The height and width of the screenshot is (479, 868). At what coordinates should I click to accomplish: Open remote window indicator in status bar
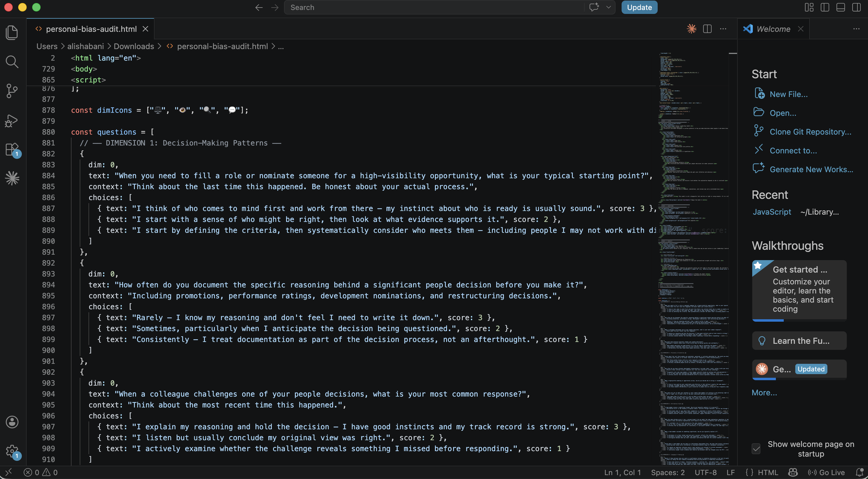(9, 472)
